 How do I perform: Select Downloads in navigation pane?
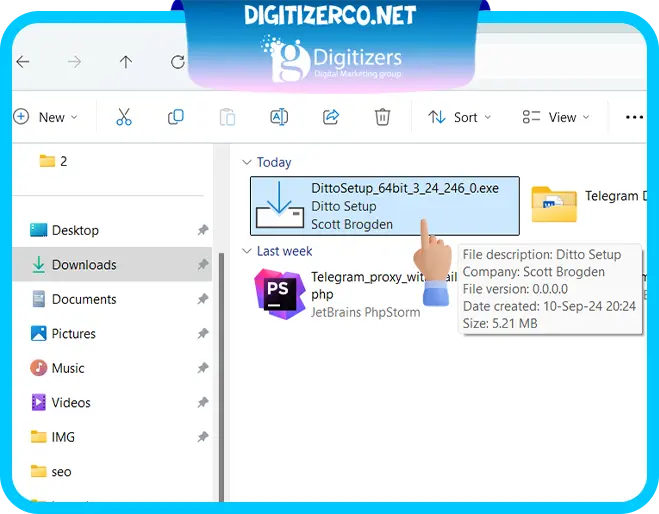pyautogui.click(x=112, y=264)
